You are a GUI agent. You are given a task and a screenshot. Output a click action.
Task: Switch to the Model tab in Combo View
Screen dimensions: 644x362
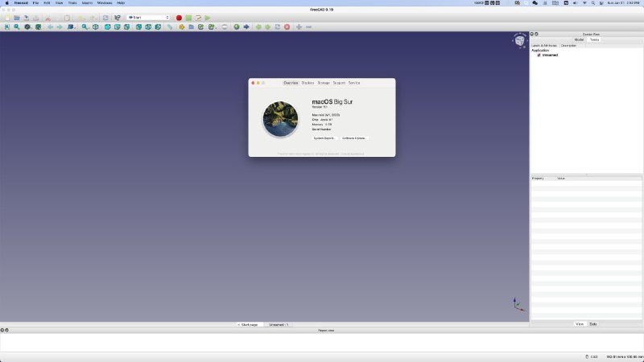579,39
